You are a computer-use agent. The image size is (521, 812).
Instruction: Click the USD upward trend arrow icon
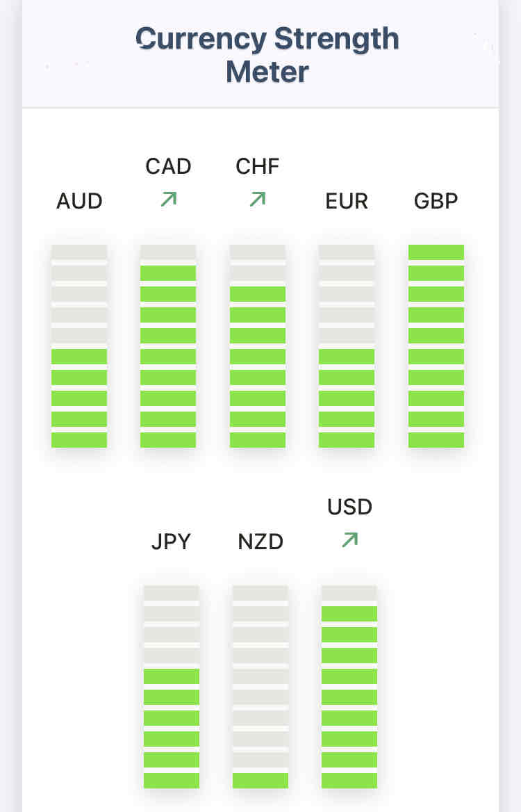pyautogui.click(x=349, y=539)
